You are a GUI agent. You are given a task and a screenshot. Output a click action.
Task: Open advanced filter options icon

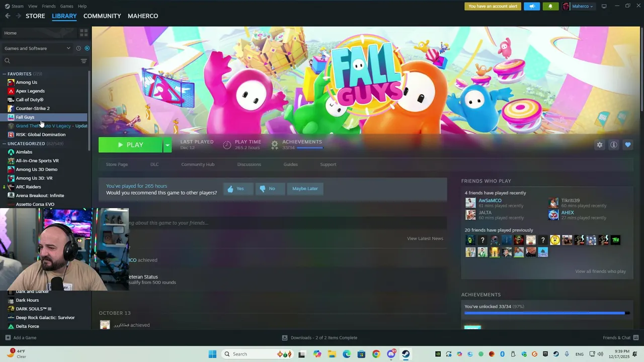(84, 61)
